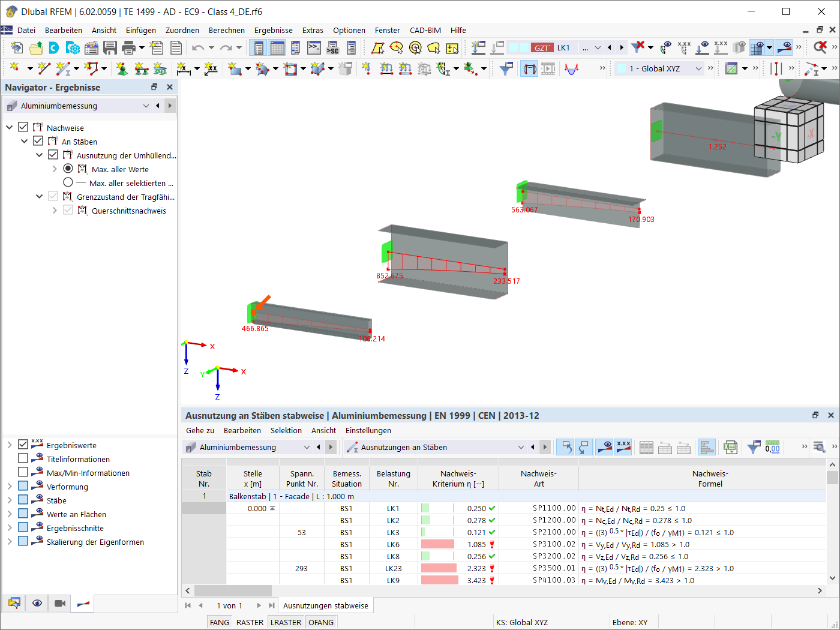Click the new line tool icon
840x630 pixels.
(x=44, y=69)
